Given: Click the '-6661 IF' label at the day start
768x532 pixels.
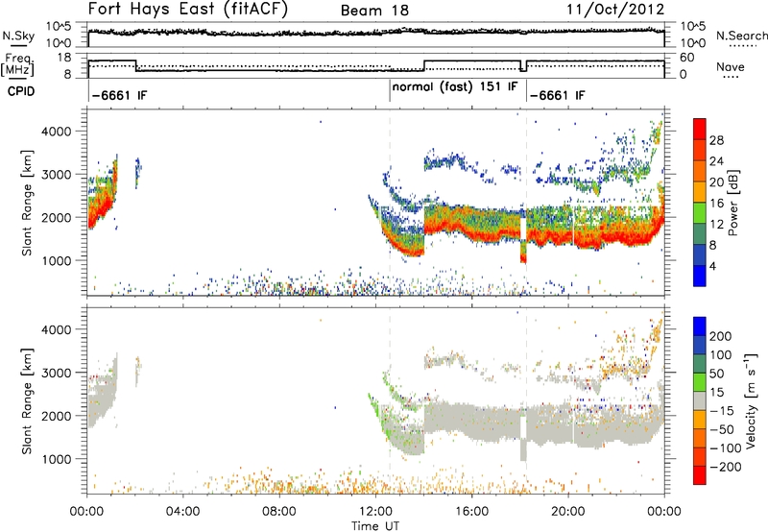Looking at the screenshot, I should click(119, 95).
